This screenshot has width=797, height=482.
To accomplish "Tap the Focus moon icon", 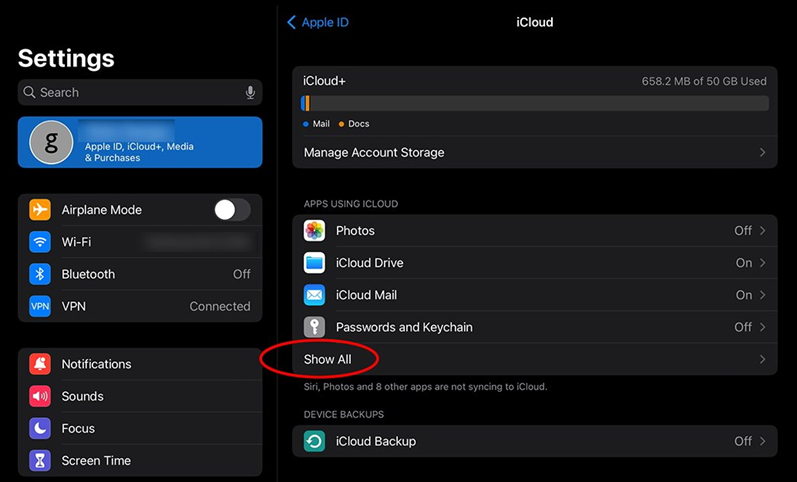I will (40, 428).
